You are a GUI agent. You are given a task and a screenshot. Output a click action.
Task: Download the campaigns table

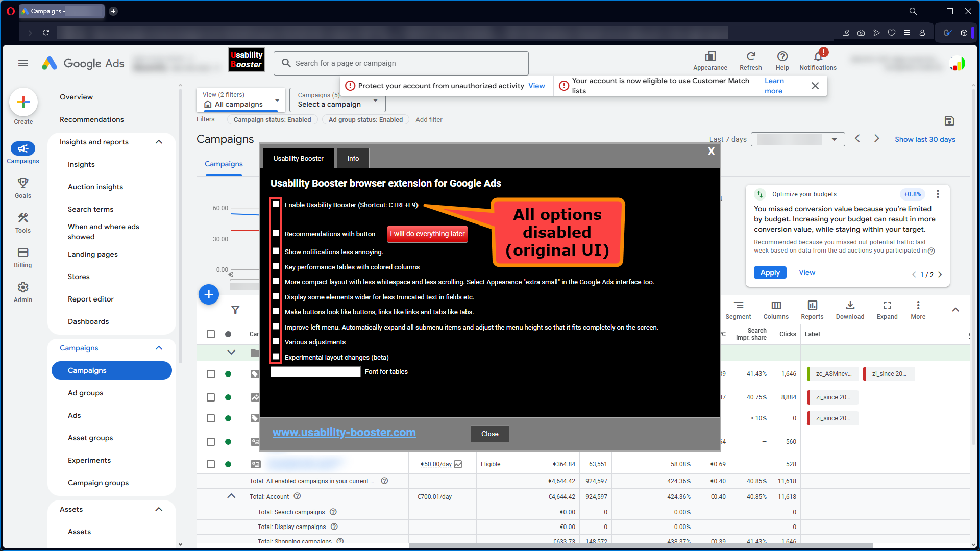[849, 309]
